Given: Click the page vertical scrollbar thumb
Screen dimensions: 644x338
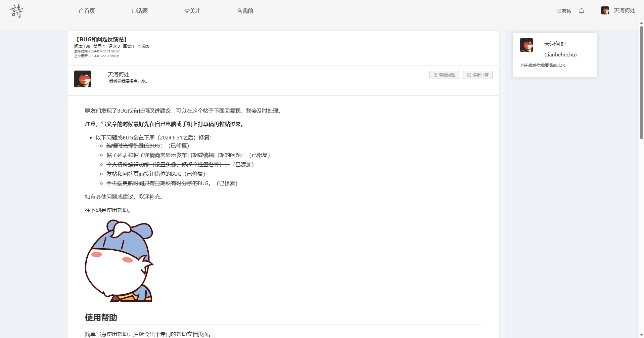Looking at the screenshot, I should pyautogui.click(x=641, y=82).
